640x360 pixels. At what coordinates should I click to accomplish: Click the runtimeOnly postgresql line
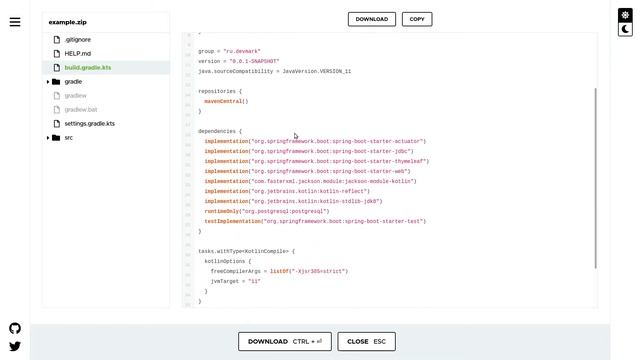[x=267, y=211]
